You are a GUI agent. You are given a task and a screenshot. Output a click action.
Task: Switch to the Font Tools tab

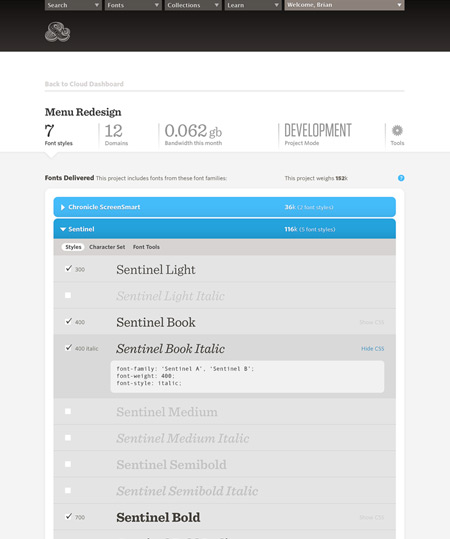point(146,247)
